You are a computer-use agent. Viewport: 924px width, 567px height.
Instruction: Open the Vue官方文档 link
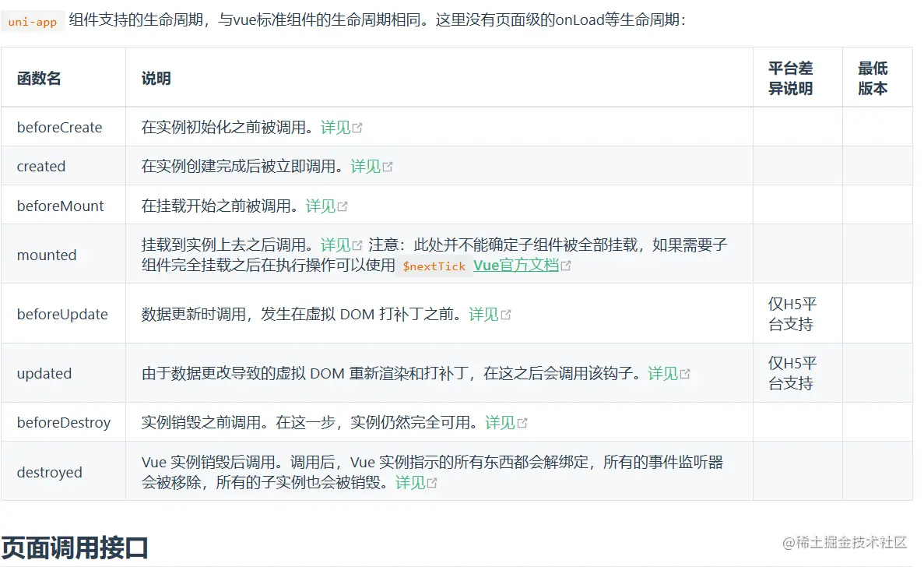515,266
